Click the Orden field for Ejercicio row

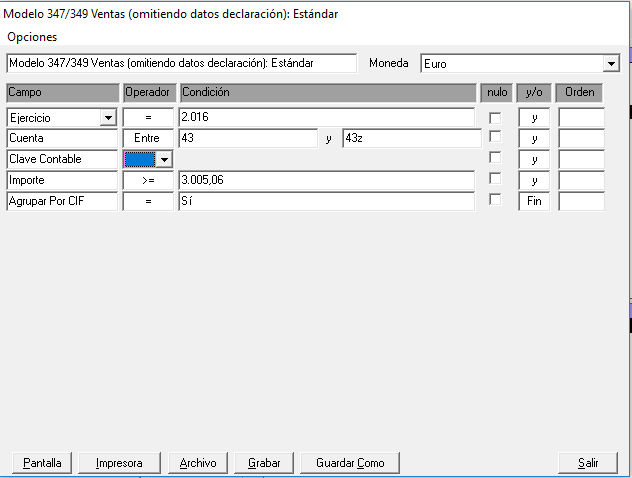pyautogui.click(x=581, y=118)
